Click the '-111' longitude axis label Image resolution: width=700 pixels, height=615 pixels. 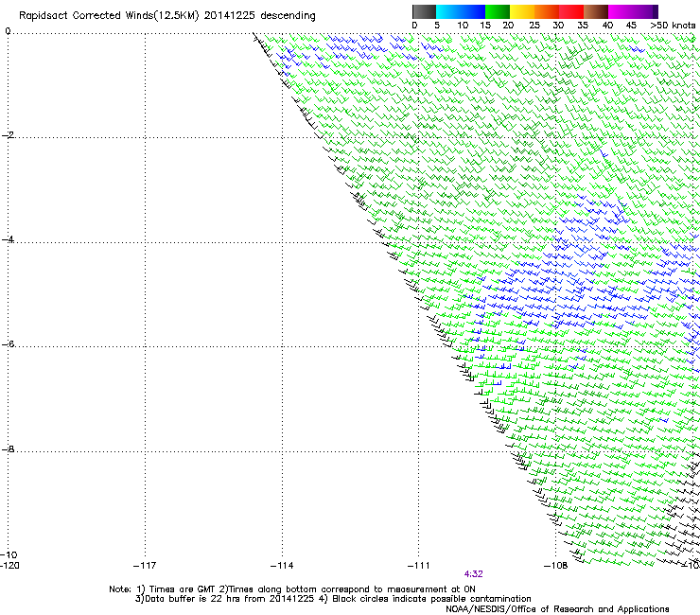pyautogui.click(x=418, y=566)
